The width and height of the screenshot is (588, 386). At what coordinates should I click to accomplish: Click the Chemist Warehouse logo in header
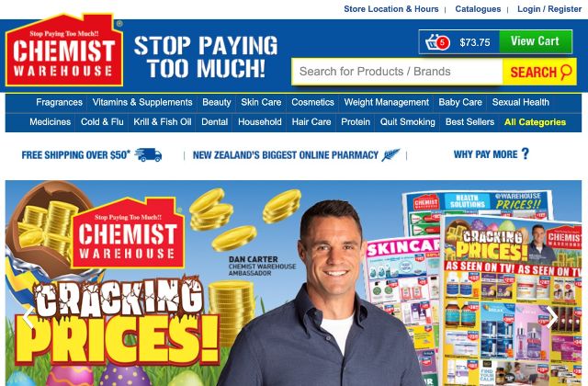(x=64, y=50)
